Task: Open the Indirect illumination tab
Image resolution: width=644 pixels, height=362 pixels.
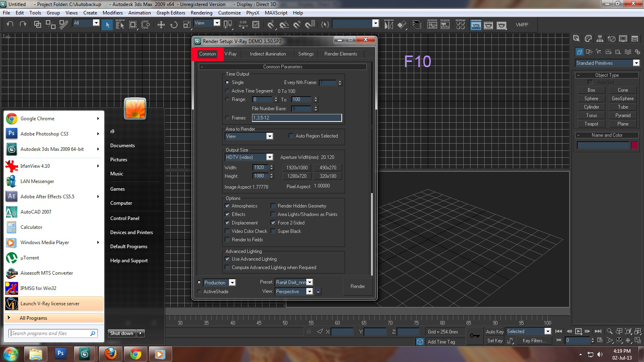Action: [x=268, y=54]
